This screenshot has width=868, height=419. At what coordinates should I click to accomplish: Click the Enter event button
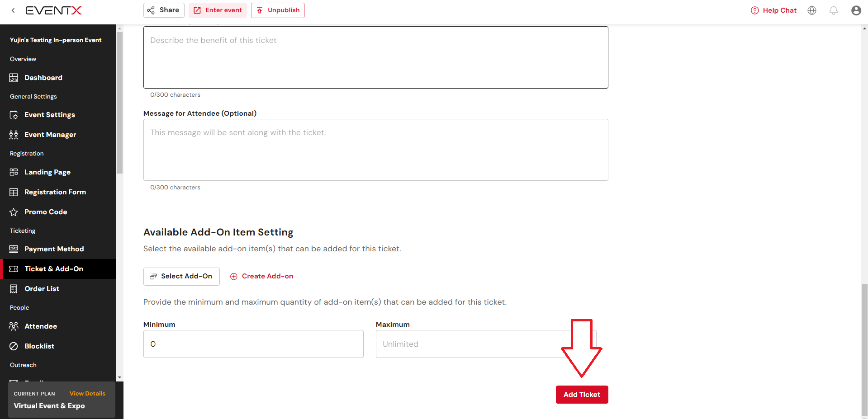tap(218, 10)
